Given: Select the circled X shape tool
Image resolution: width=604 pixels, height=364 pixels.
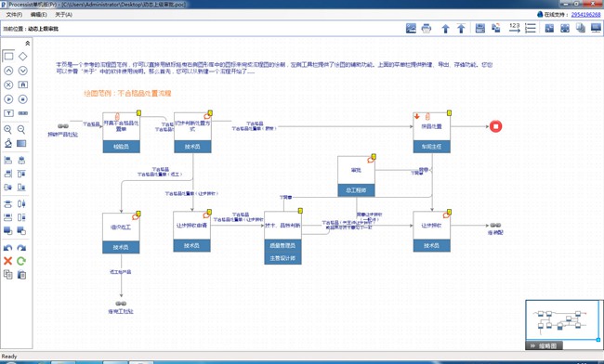Looking at the screenshot, I should 8,84.
